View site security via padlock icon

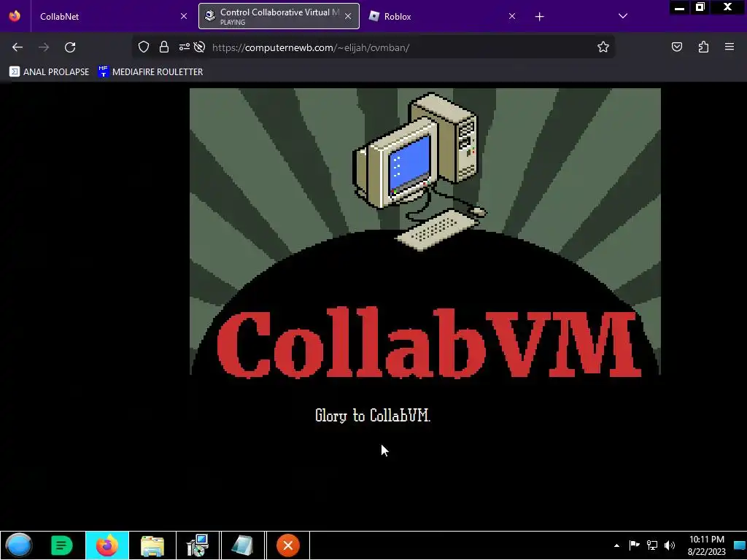click(x=164, y=47)
